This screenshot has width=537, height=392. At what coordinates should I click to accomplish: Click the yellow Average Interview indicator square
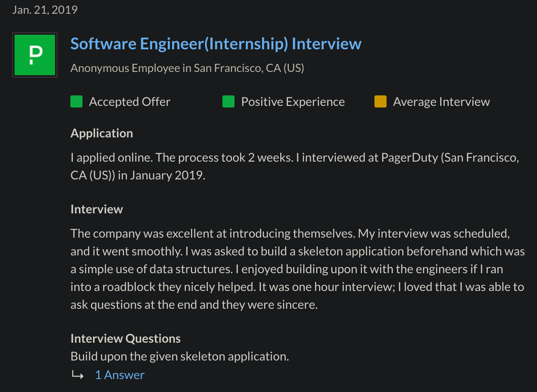tap(381, 101)
